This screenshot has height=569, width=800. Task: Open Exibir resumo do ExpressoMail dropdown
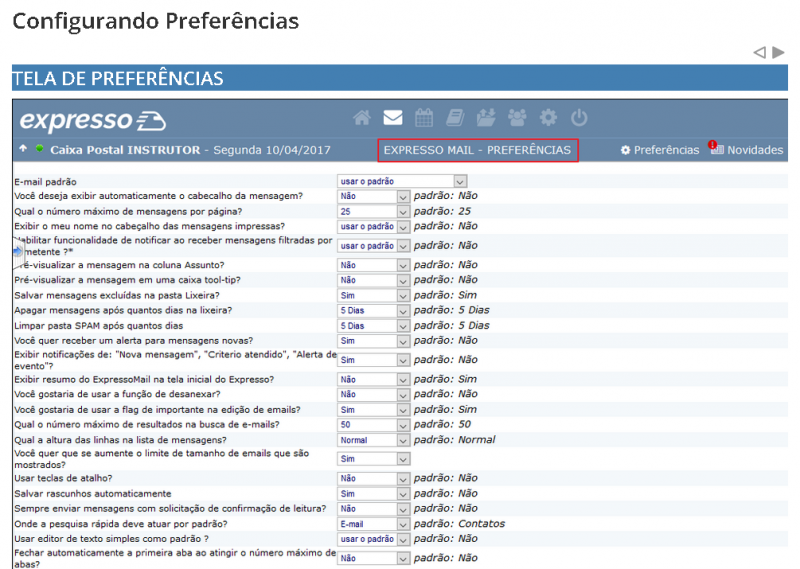point(373,380)
